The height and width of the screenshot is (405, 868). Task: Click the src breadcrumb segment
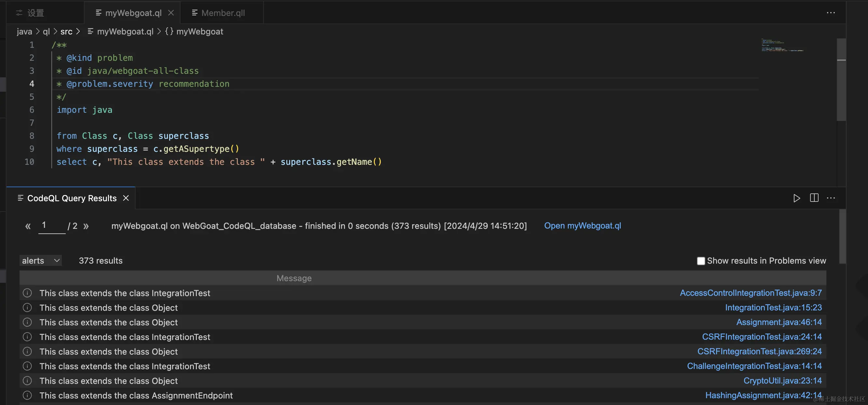tap(66, 32)
